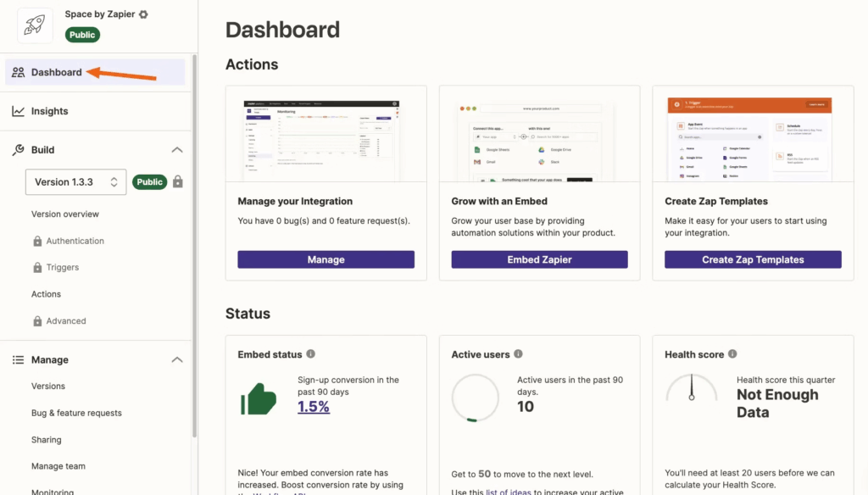Click the Create Zap Templates button
The image size is (868, 495).
pos(752,259)
